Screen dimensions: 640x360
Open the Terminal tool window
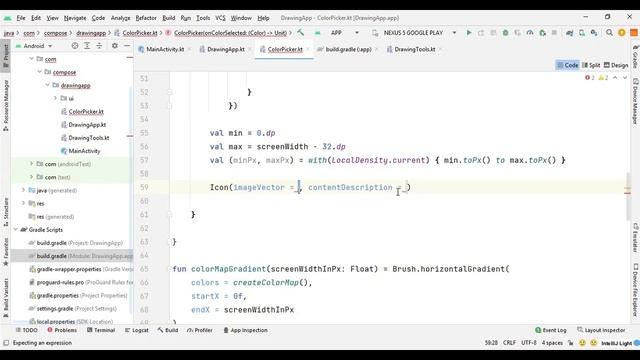click(101, 330)
